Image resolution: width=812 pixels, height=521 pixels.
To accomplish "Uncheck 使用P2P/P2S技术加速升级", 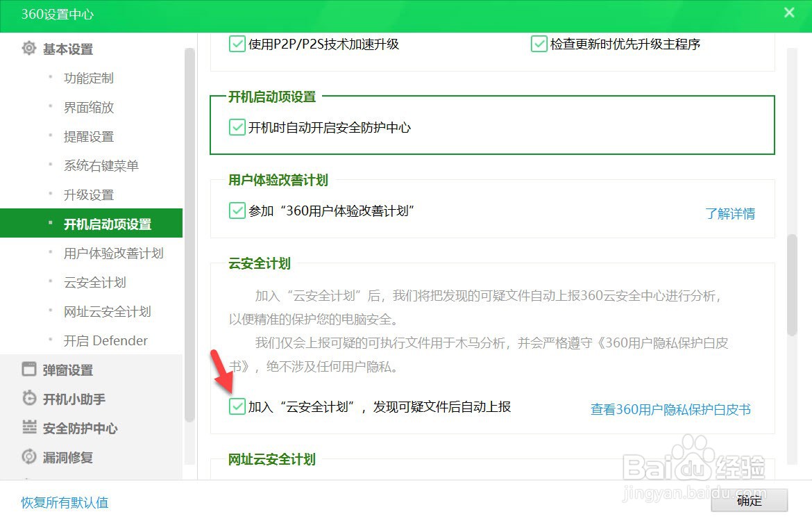I will click(237, 44).
